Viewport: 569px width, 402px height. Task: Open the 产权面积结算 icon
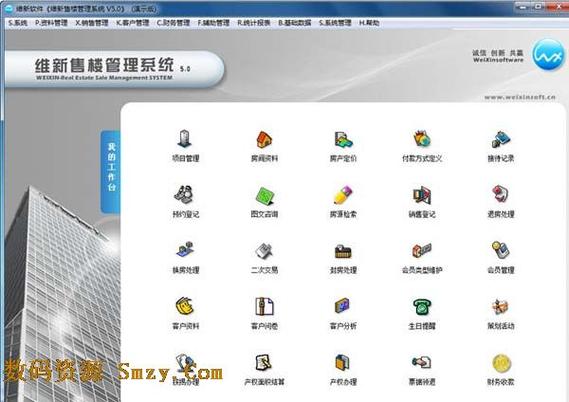point(264,362)
